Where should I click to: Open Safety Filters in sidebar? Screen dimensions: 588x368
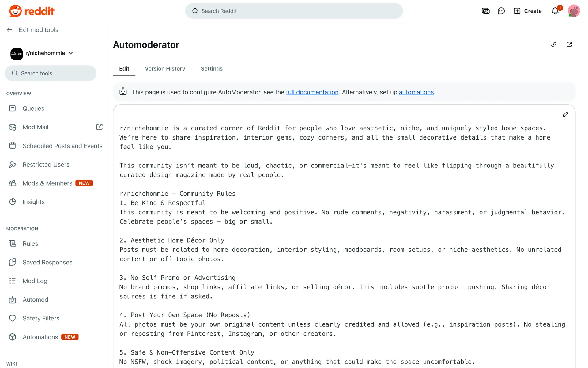pyautogui.click(x=41, y=318)
